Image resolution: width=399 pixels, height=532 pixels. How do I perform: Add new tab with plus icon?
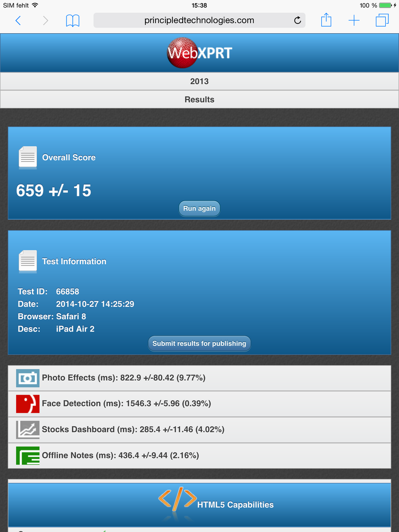click(354, 20)
